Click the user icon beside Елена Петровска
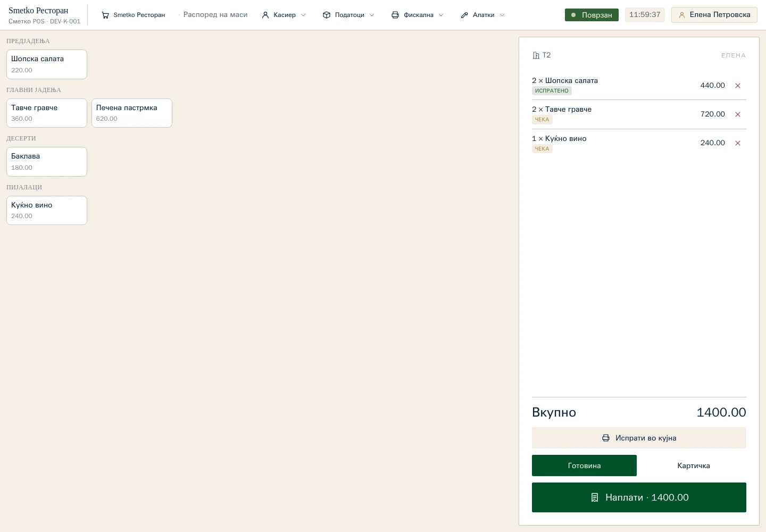The image size is (766, 532). 682,15
